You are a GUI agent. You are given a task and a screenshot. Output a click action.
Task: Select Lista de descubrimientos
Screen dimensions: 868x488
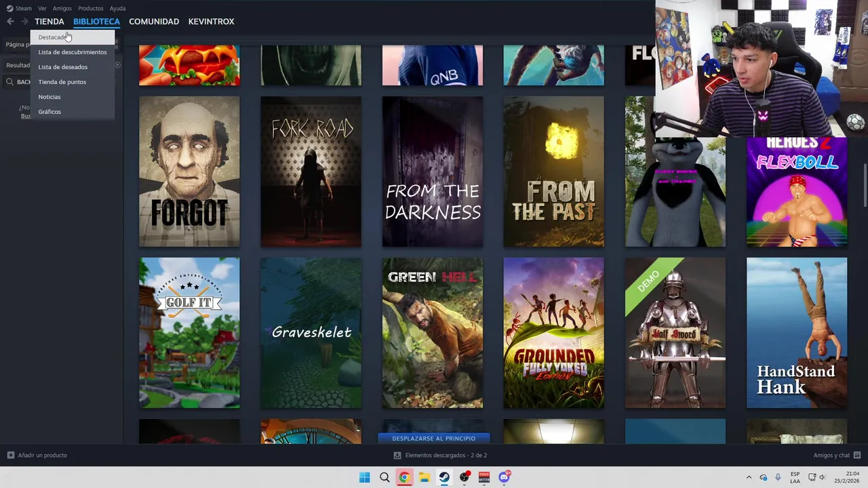[x=73, y=52]
